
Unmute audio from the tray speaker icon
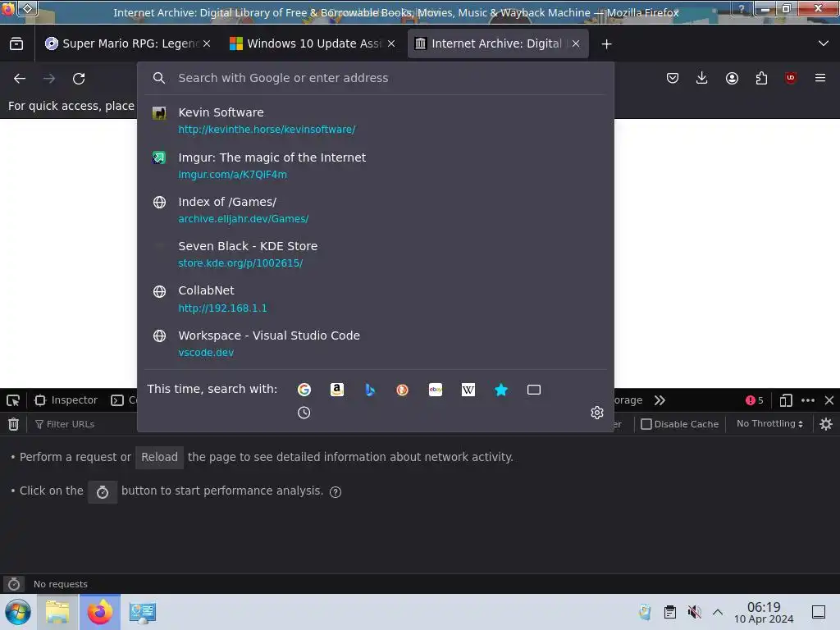[x=694, y=612]
